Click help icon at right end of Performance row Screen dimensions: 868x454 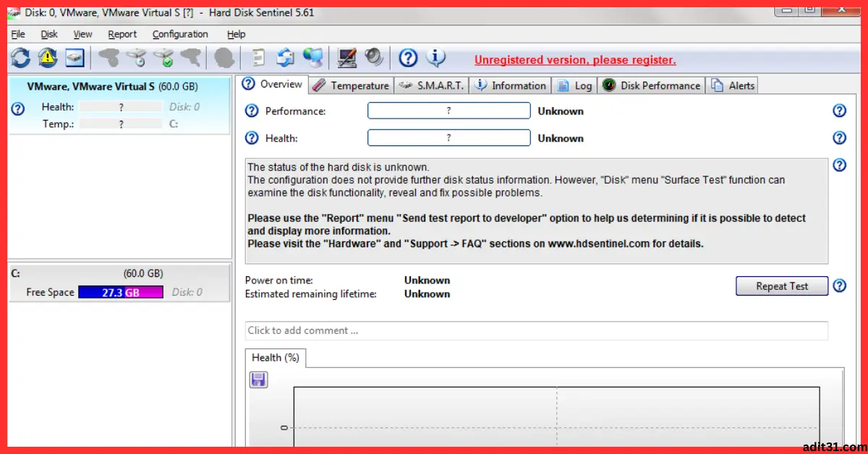839,111
